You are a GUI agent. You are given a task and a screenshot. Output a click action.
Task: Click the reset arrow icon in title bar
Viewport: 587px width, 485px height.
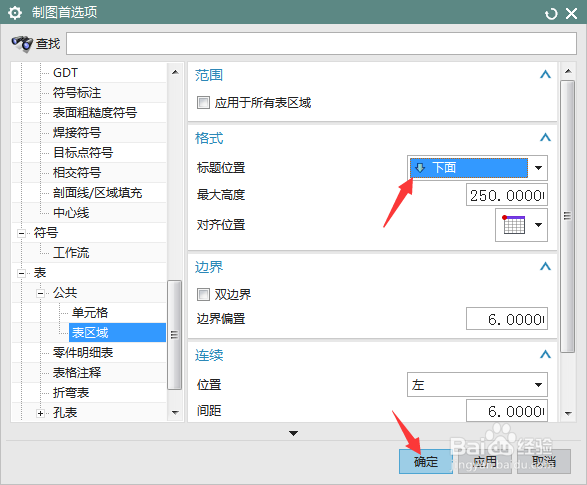(551, 14)
